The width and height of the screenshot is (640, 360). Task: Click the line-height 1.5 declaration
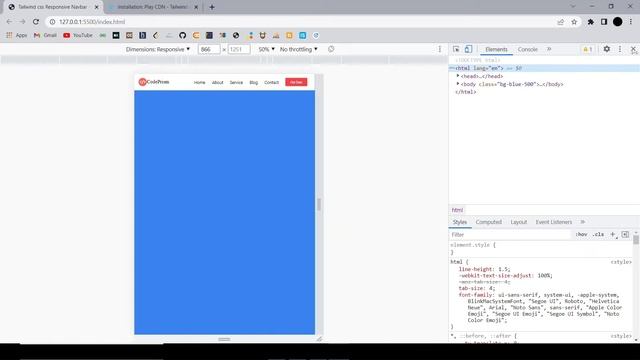484,269
